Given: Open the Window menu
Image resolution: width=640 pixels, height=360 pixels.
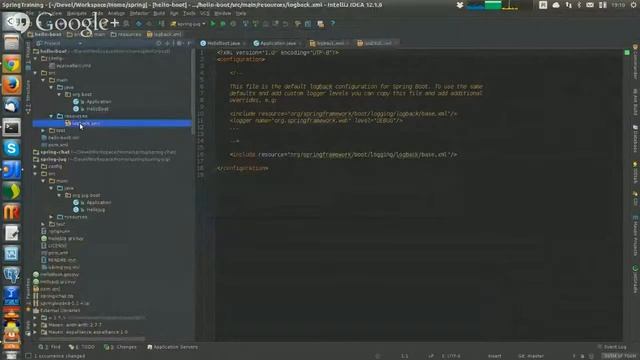Looking at the screenshot, I should [x=222, y=13].
